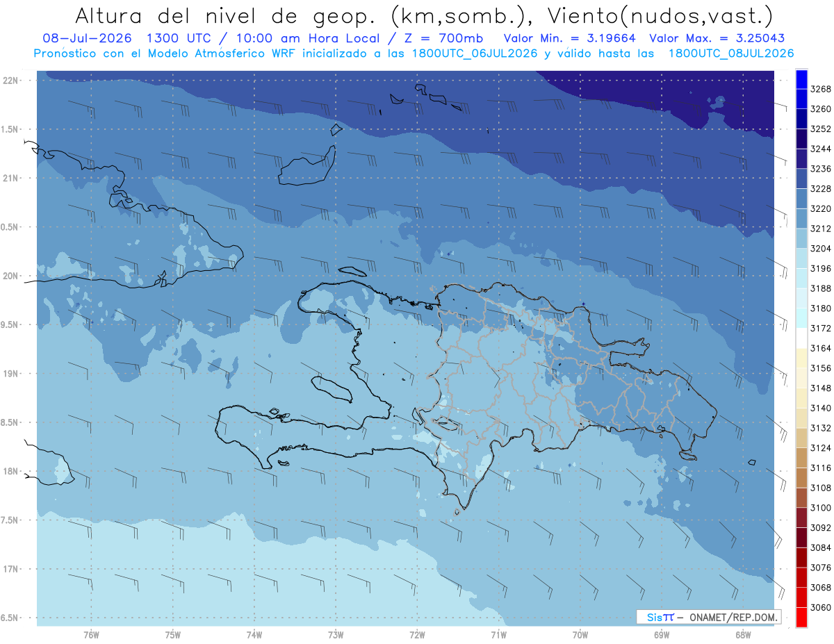This screenshot has height=644, width=834.
Task: Click the 'Valor Min. = 3.19664' text
Action: click(x=569, y=38)
